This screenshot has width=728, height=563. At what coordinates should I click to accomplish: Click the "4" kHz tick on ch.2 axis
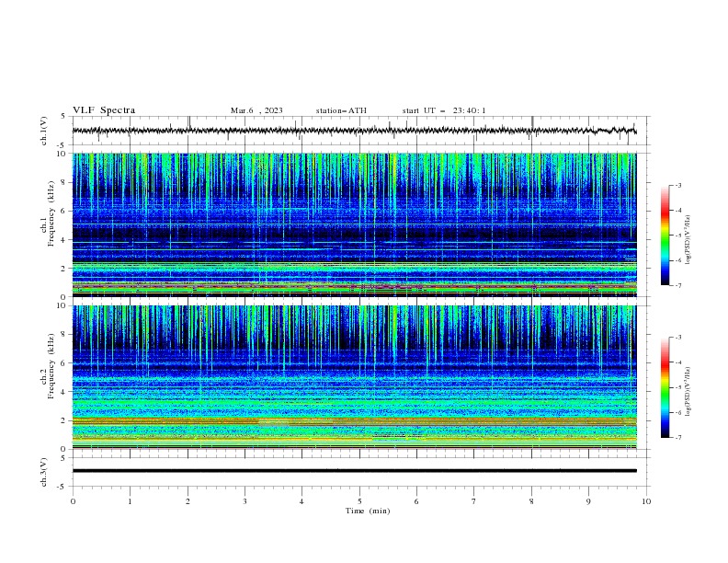click(64, 392)
